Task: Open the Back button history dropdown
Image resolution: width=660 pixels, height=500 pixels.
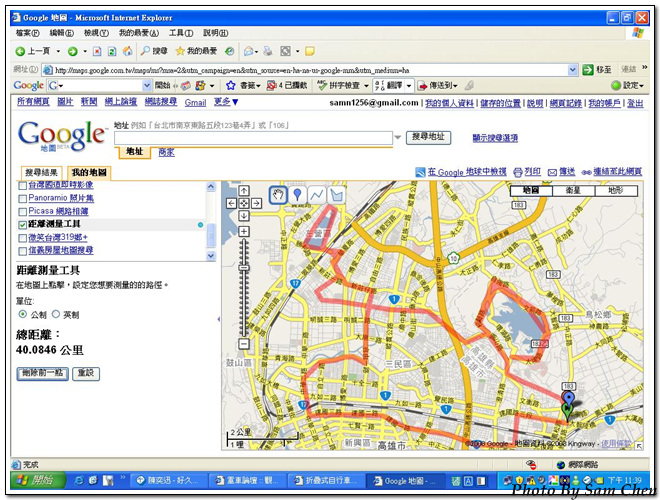Action: click(58, 51)
